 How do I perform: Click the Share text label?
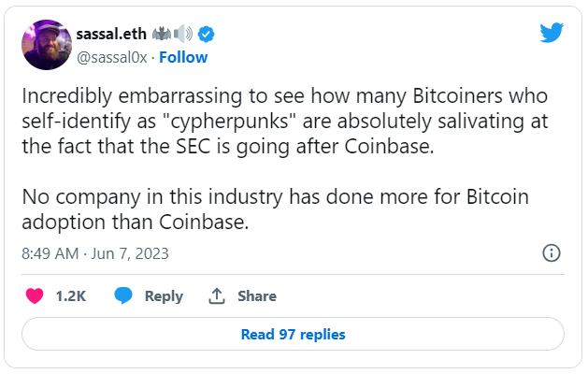pyautogui.click(x=256, y=295)
